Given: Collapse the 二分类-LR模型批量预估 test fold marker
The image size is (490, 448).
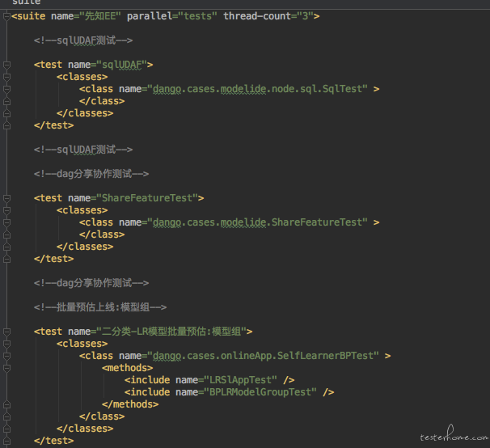Looking at the screenshot, I should [x=6, y=332].
